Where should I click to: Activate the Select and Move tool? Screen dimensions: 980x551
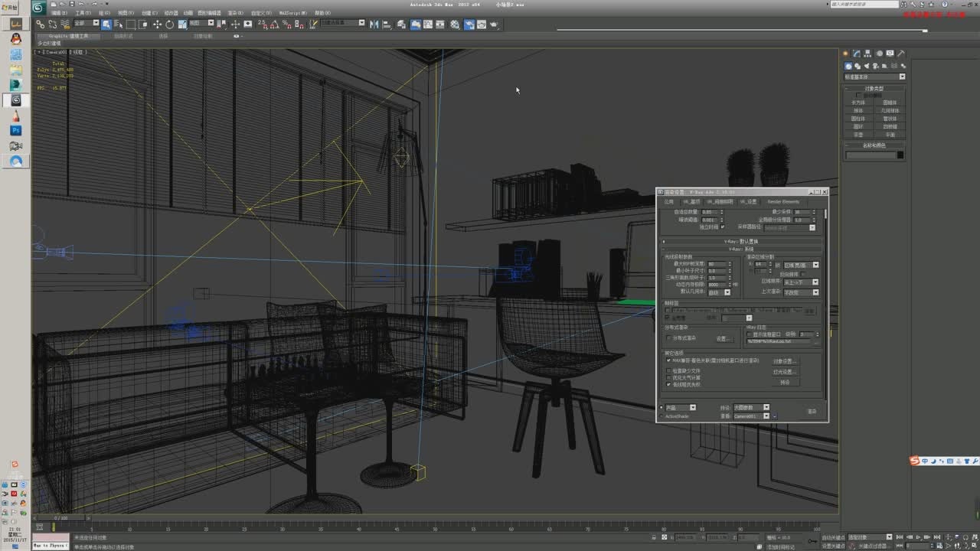click(x=157, y=24)
